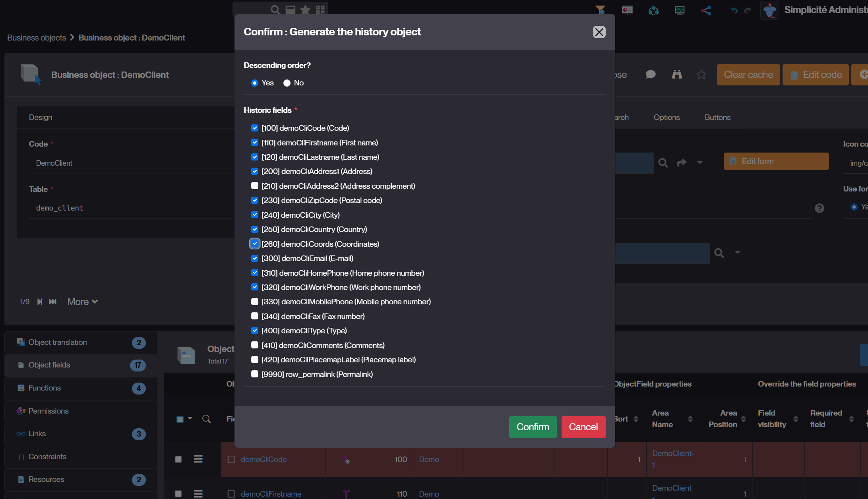The image size is (868, 499).
Task: Click the comment bubble icon
Action: (651, 74)
